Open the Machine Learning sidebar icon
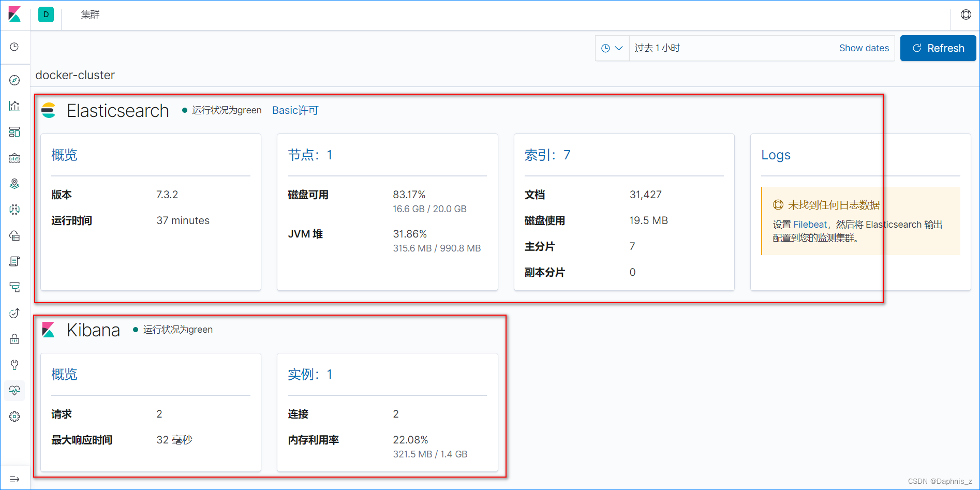 pos(14,210)
